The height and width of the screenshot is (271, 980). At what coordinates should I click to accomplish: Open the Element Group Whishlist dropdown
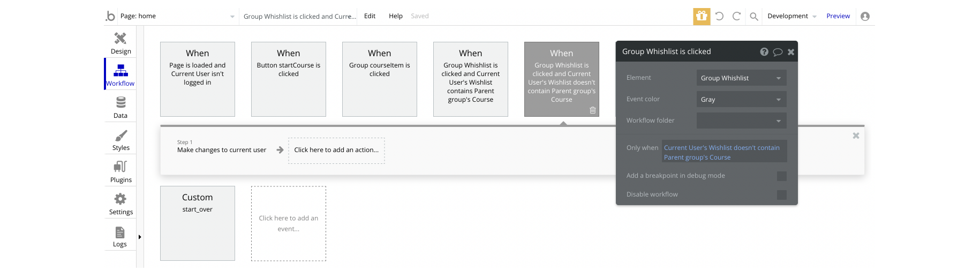tap(741, 78)
